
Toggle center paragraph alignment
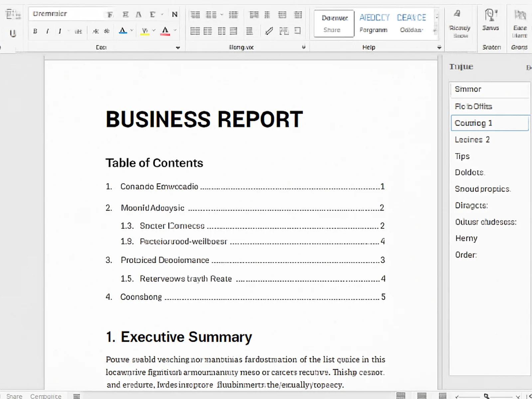[x=208, y=31]
